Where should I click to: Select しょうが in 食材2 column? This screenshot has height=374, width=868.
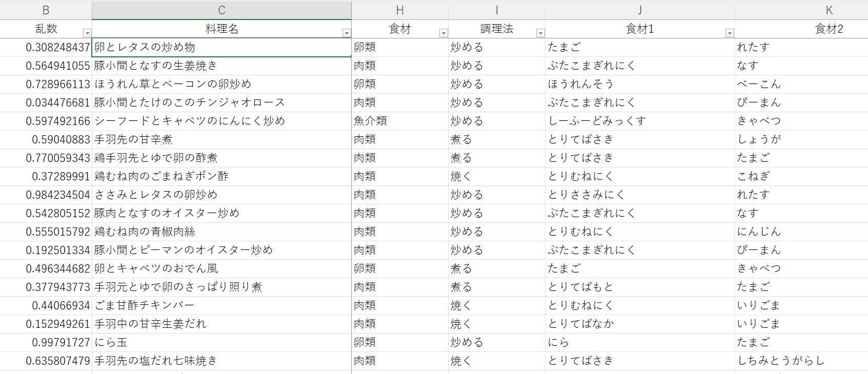(x=801, y=140)
